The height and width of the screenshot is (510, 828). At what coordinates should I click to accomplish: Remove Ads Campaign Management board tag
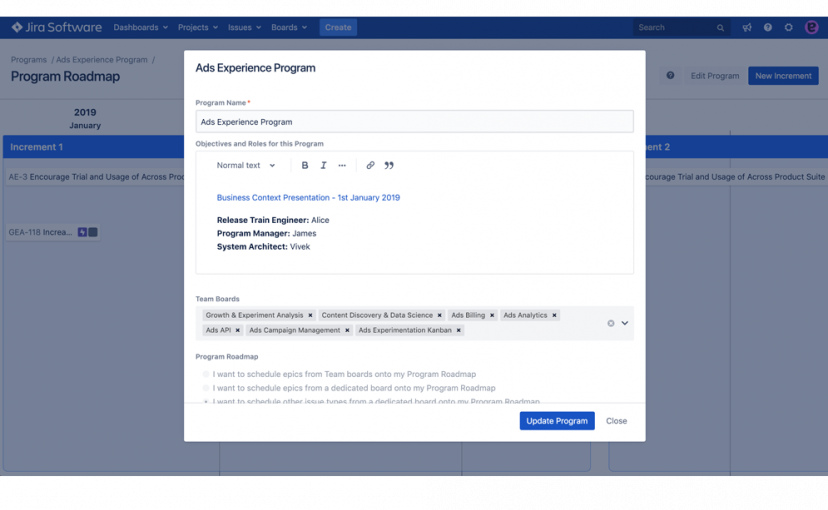pos(347,330)
